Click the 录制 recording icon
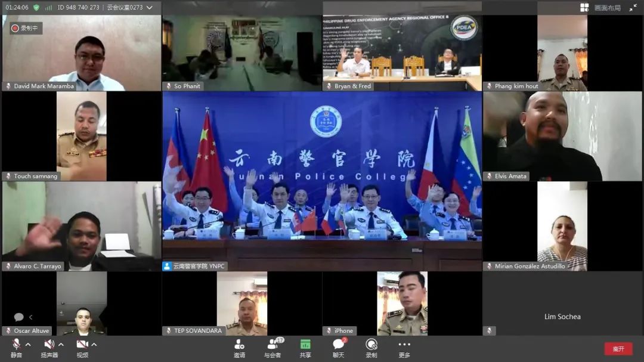The height and width of the screenshot is (362, 644). pos(371,347)
